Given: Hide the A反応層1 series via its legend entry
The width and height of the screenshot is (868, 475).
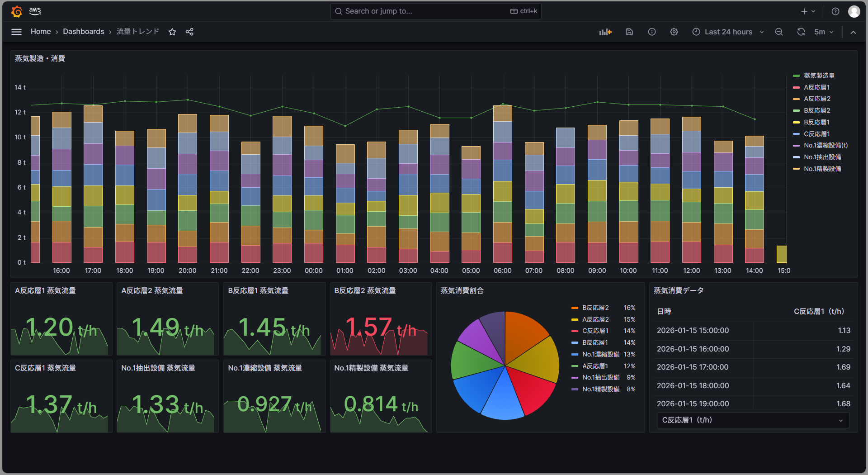Looking at the screenshot, I should click(x=816, y=87).
